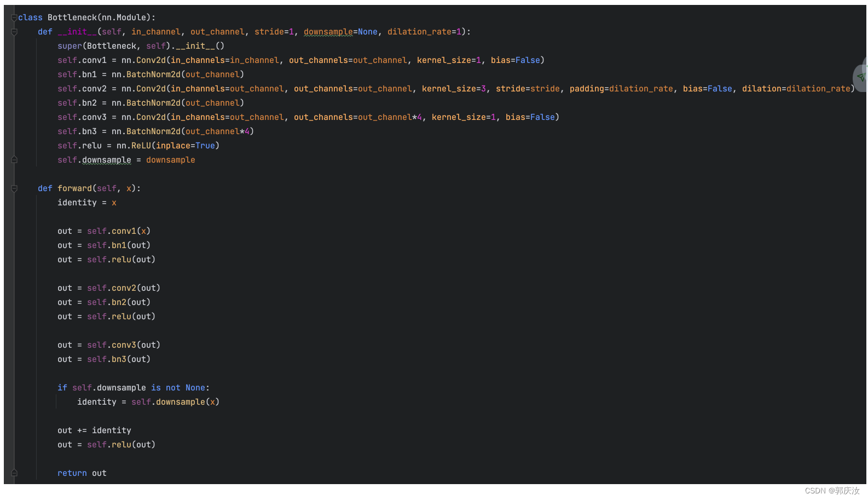
Task: Click fold-end marker beside self.downsample assignment
Action: tap(14, 160)
